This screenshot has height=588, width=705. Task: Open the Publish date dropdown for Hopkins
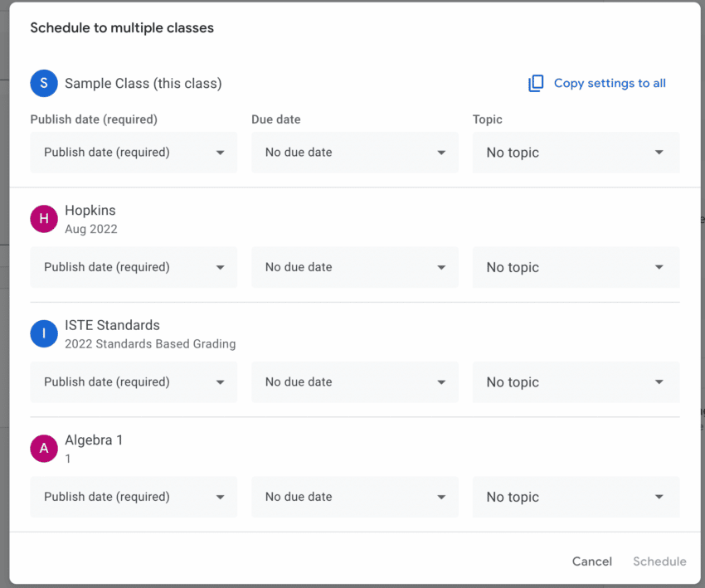point(133,267)
